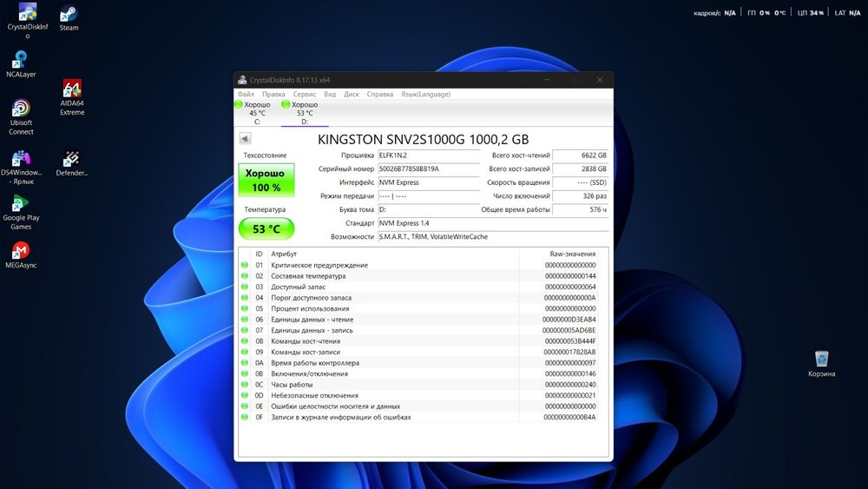Screen dimensions: 868x489
Task: Select row 07 Единицы данных - запись
Action: tap(419, 330)
